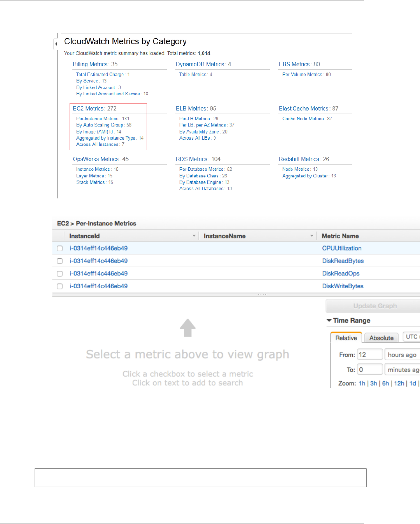
Task: Open Per-Database Metrics
Action: point(201,169)
